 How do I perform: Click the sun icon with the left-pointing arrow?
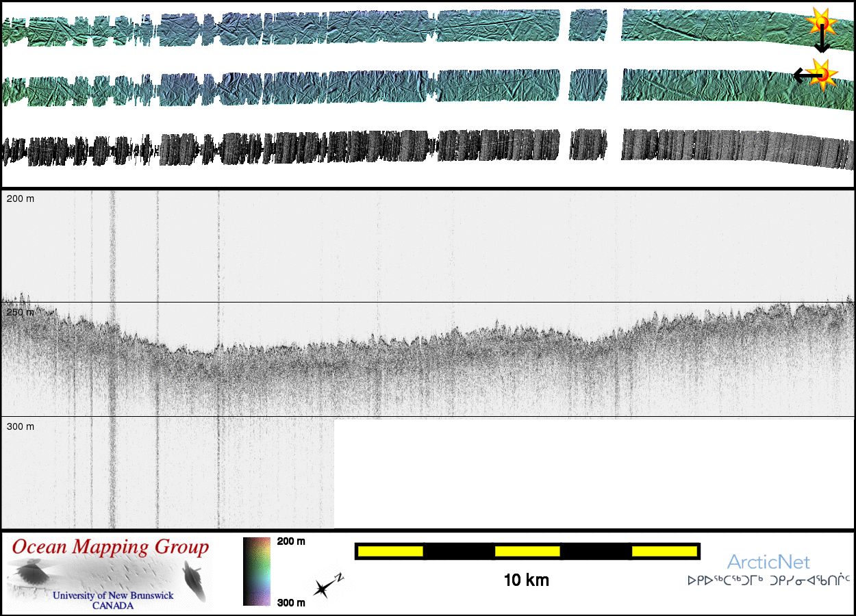(821, 73)
